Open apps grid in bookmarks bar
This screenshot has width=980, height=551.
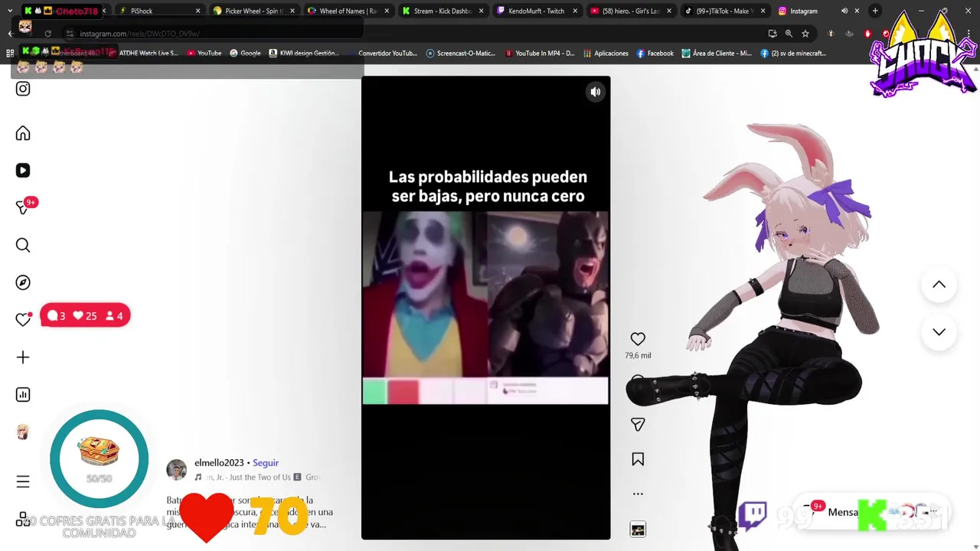pyautogui.click(x=9, y=54)
